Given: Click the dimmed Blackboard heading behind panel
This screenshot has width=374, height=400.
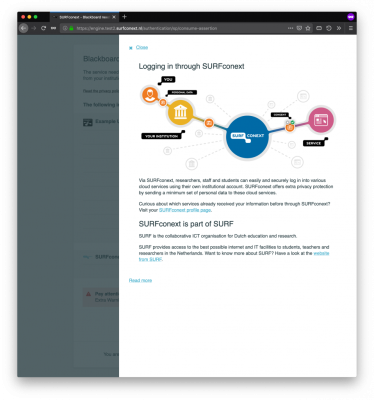Looking at the screenshot, I should coord(101,59).
